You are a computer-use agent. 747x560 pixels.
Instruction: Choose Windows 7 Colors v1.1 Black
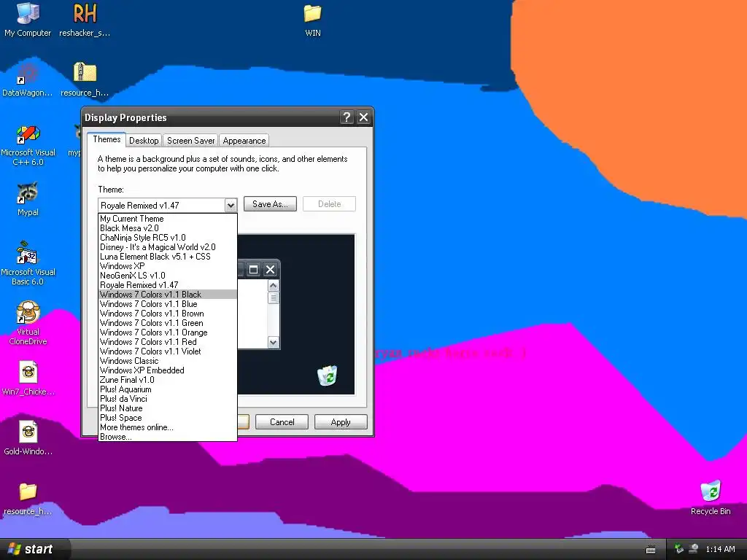click(168, 295)
